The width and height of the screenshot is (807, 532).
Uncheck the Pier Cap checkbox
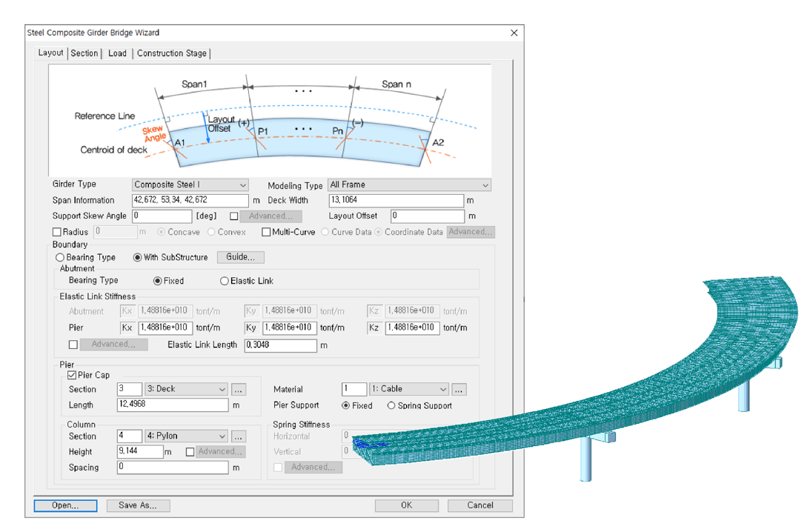[x=72, y=375]
